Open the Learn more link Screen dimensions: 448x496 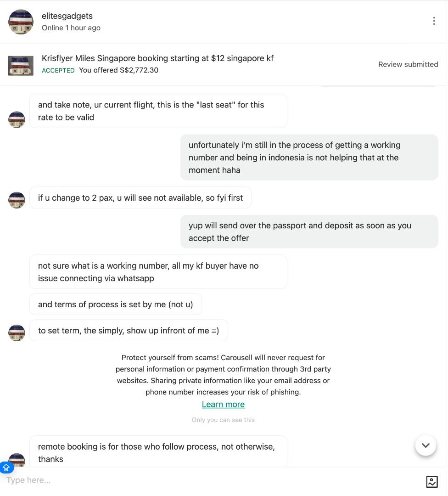pyautogui.click(x=223, y=404)
